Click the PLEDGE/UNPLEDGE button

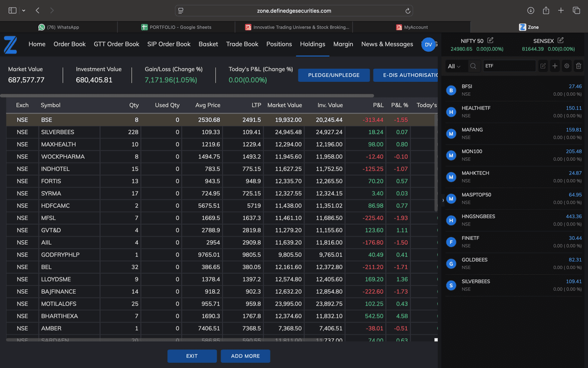[334, 75]
